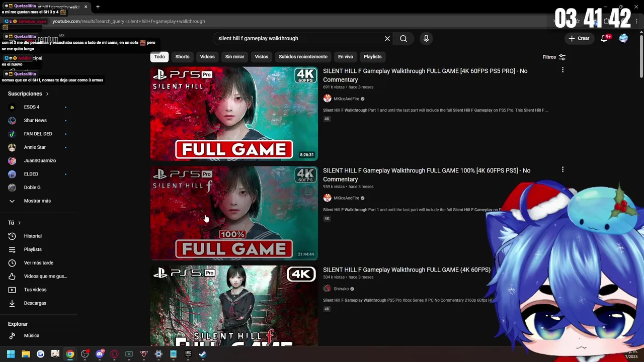Clear the search query with the X icon
The height and width of the screenshot is (362, 644).
[x=387, y=39]
